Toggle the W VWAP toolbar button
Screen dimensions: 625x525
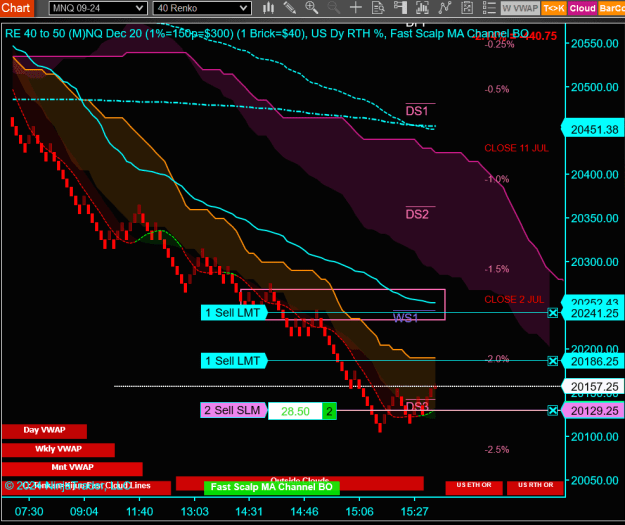coord(520,8)
